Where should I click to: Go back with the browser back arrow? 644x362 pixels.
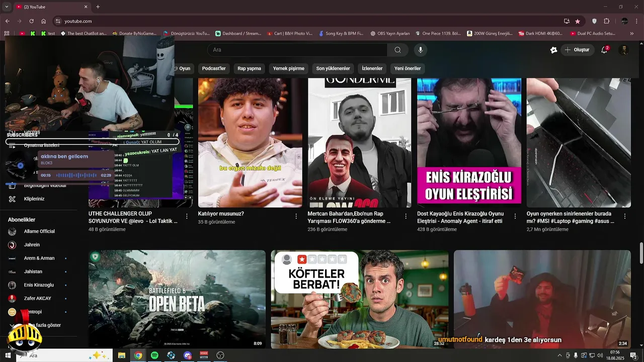(7, 21)
